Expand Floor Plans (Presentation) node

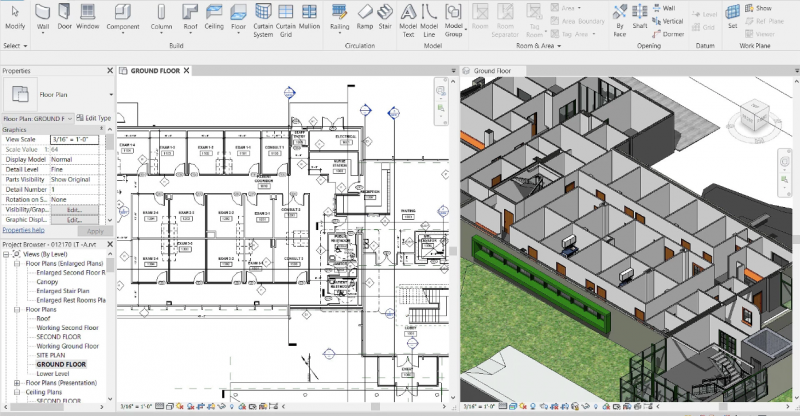tap(16, 383)
